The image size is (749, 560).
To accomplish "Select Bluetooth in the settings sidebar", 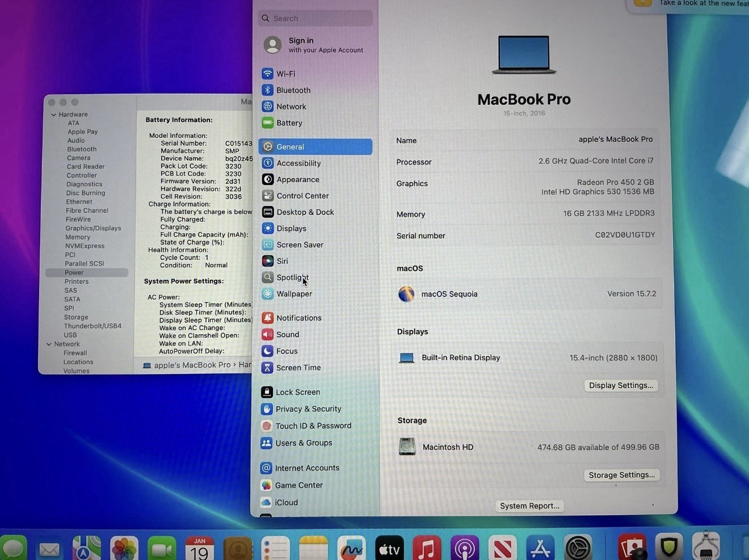I will pyautogui.click(x=293, y=90).
